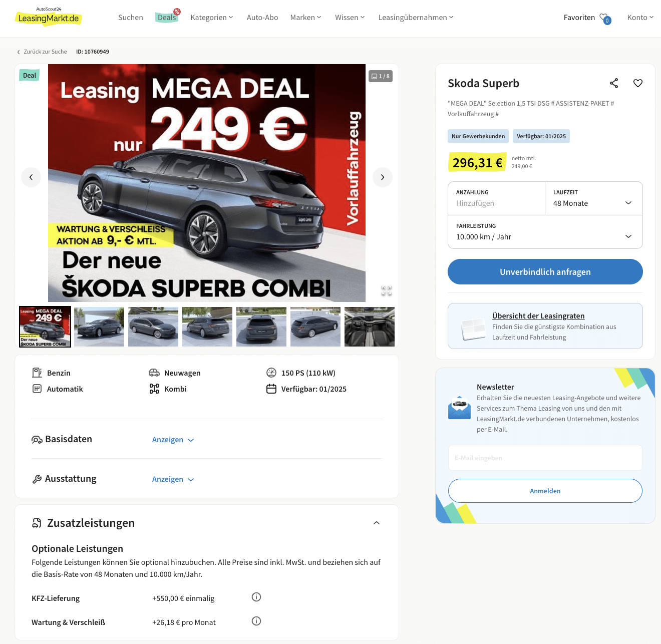
Task: Open the Fahrleistung 10.000 km dropdown
Action: pyautogui.click(x=545, y=232)
